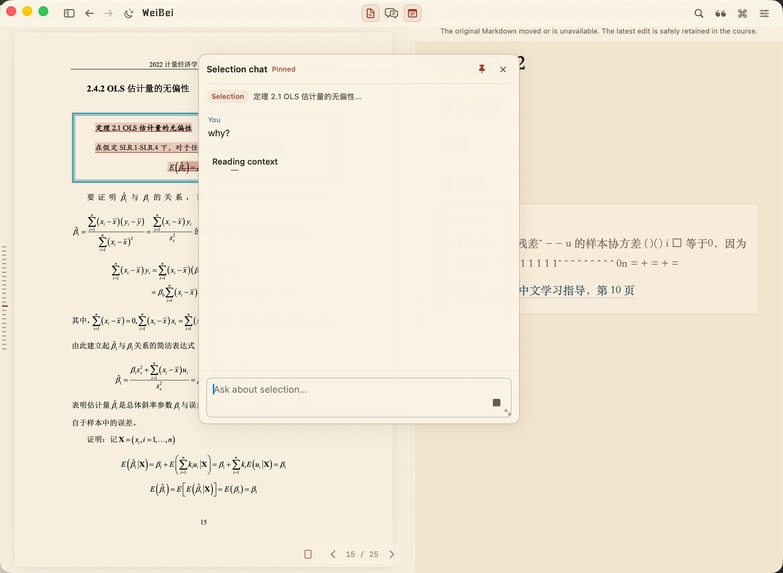Click the 'You' sender label
The width and height of the screenshot is (783, 573).
(x=214, y=119)
